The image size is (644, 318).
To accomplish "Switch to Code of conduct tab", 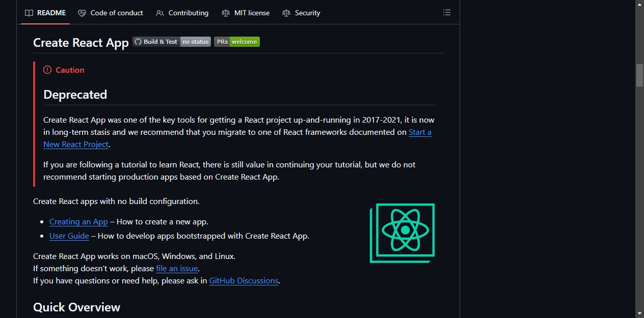I will (111, 13).
